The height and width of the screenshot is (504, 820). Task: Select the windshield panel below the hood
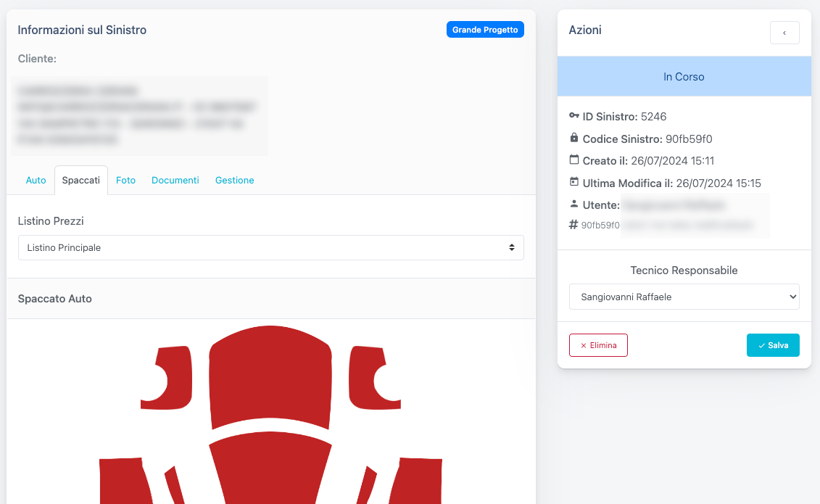tap(270, 471)
